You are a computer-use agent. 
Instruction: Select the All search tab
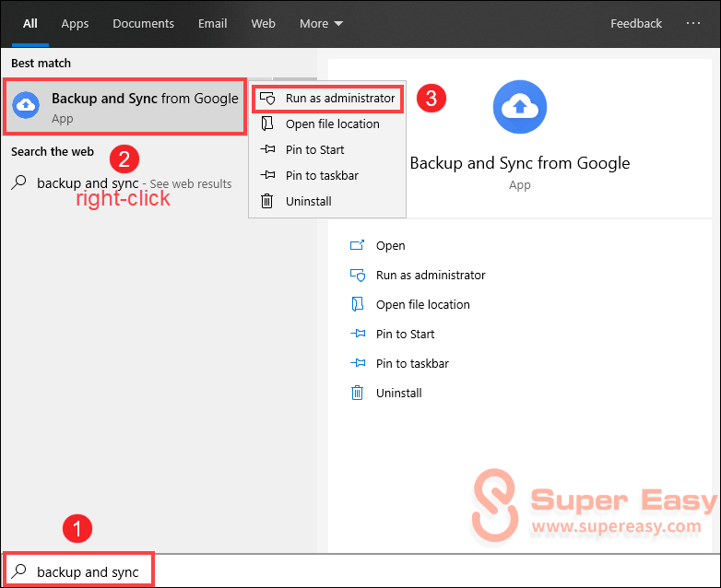30,23
